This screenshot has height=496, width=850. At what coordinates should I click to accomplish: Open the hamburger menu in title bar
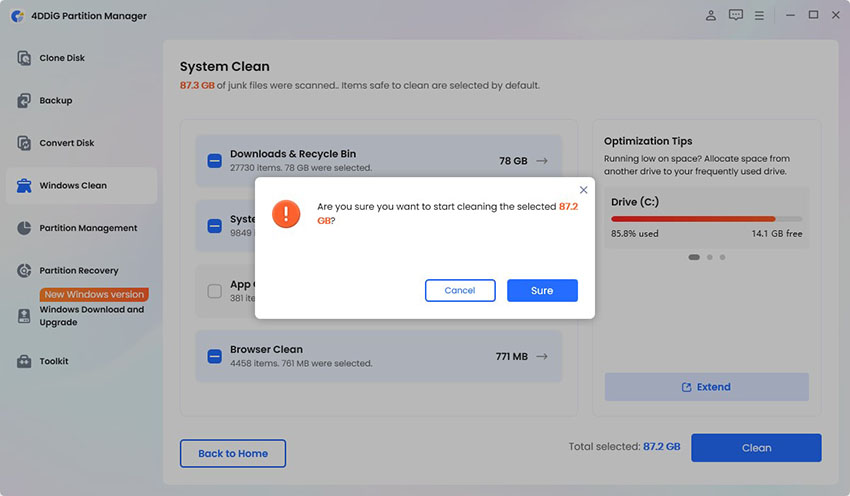(x=761, y=15)
